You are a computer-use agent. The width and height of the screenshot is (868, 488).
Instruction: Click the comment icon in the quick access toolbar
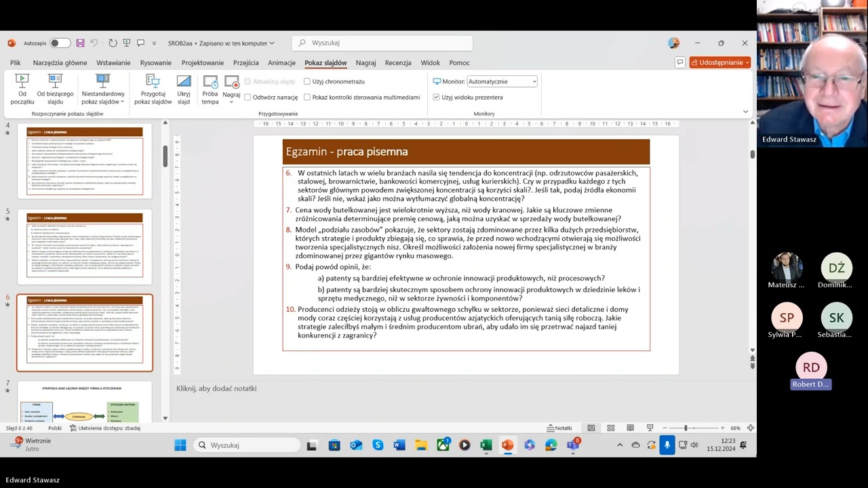click(140, 43)
